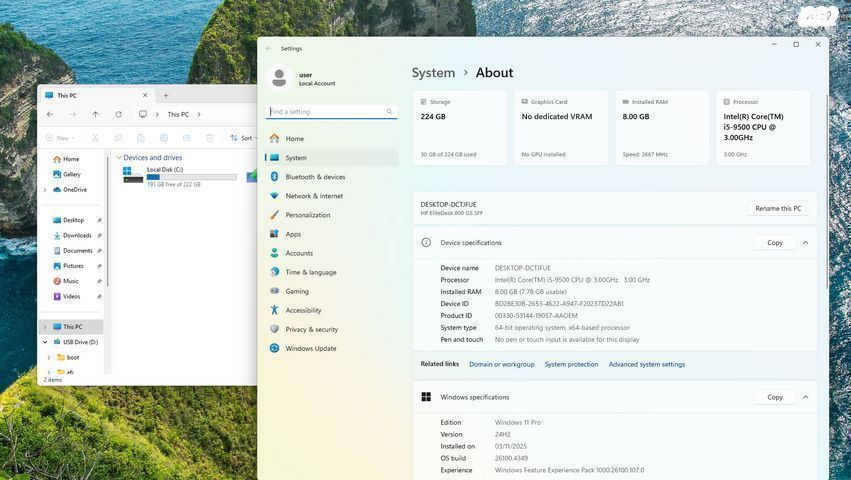The width and height of the screenshot is (851, 480).
Task: Click Rename this PC button
Action: click(778, 209)
